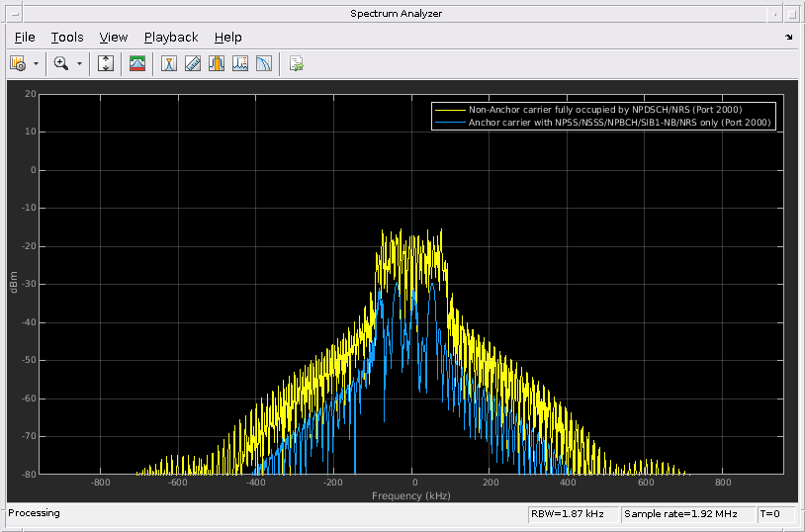Expand the configuration button dropdown arrow
This screenshot has width=805, height=532.
click(x=37, y=63)
